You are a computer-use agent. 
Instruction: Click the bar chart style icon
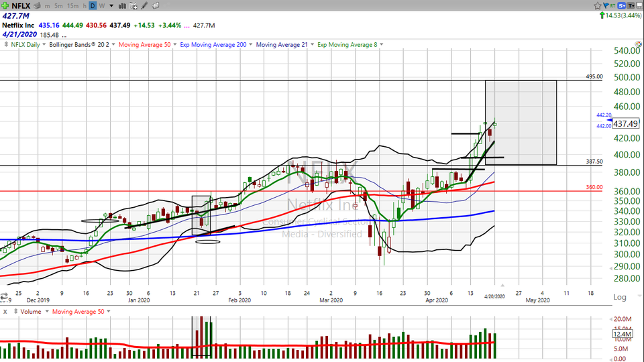122,6
